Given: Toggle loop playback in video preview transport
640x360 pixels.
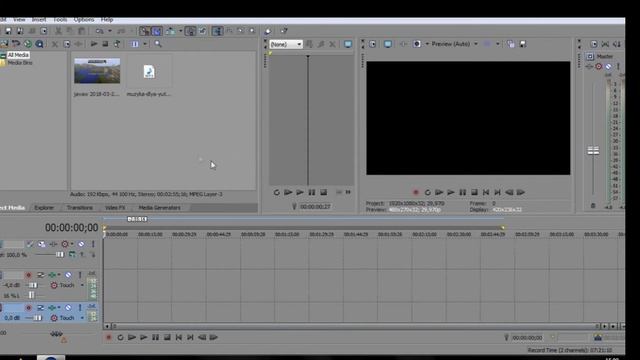Looking at the screenshot, I should [427, 192].
